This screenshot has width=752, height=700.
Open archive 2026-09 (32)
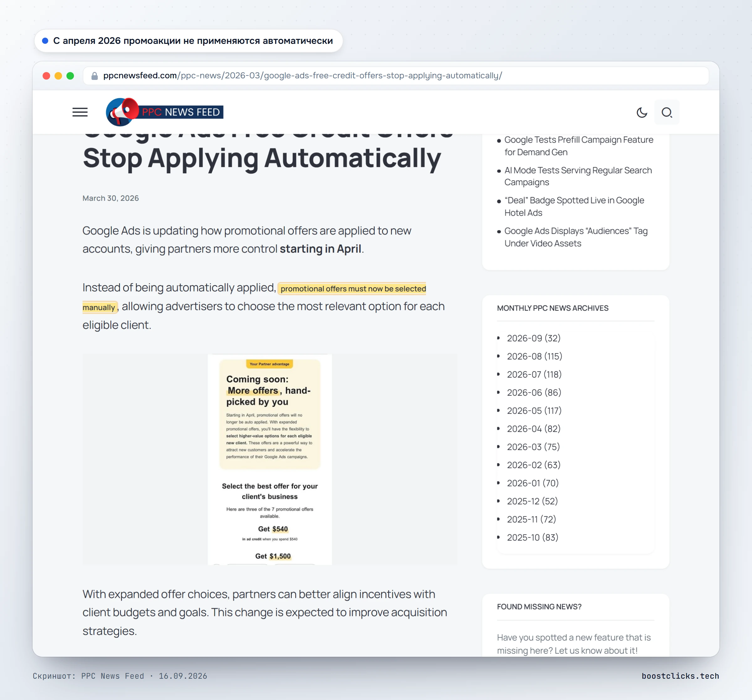(x=533, y=338)
